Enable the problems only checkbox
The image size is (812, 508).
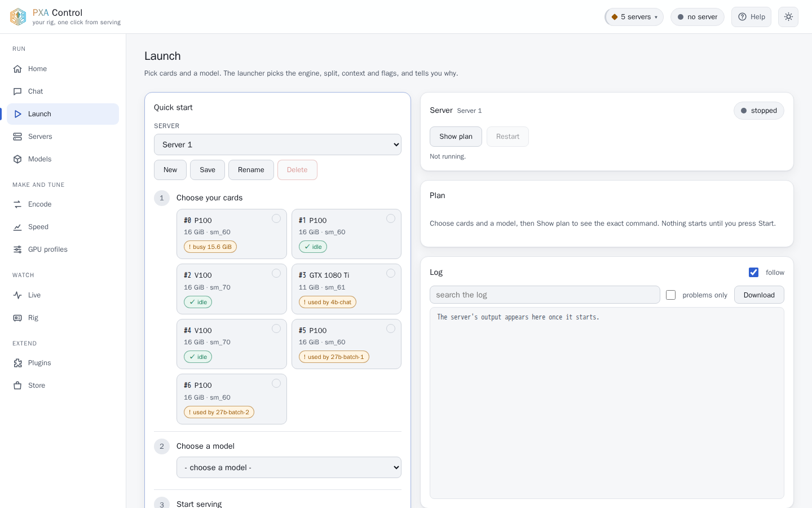click(x=670, y=295)
